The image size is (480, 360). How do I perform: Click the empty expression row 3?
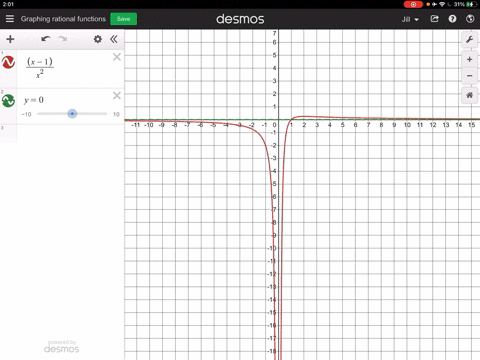tap(62, 134)
